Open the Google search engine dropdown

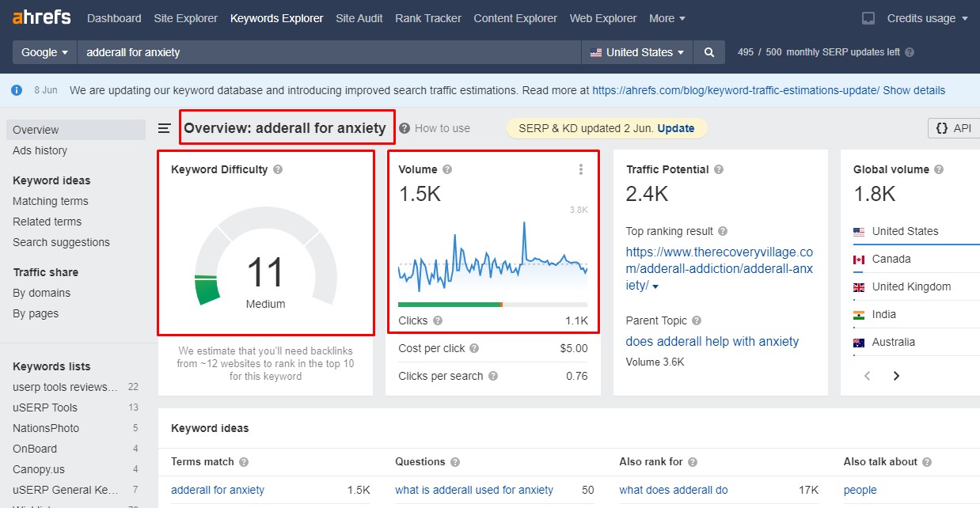point(44,52)
